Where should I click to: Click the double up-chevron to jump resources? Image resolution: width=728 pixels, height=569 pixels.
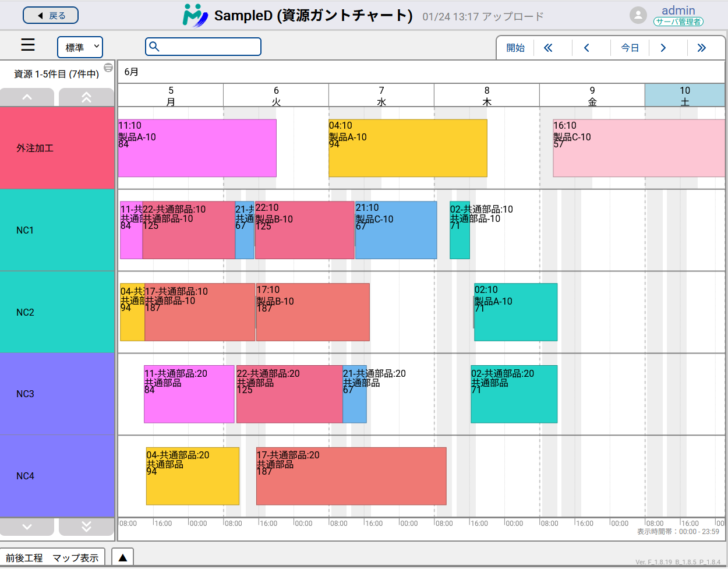click(86, 97)
